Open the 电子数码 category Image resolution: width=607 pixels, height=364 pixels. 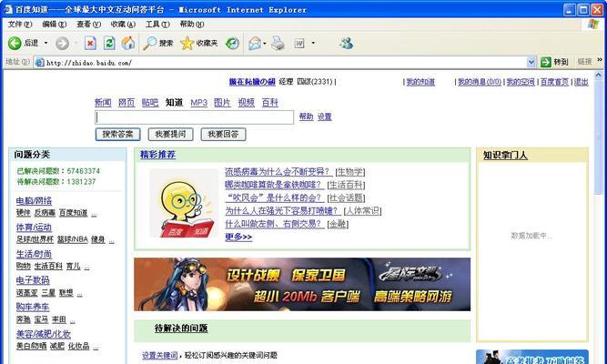pyautogui.click(x=33, y=280)
